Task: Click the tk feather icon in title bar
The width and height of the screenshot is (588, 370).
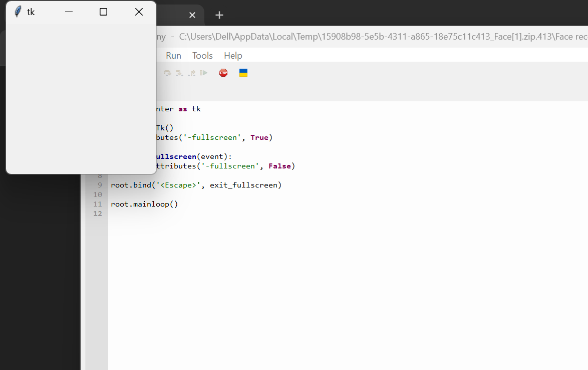Action: click(x=18, y=12)
